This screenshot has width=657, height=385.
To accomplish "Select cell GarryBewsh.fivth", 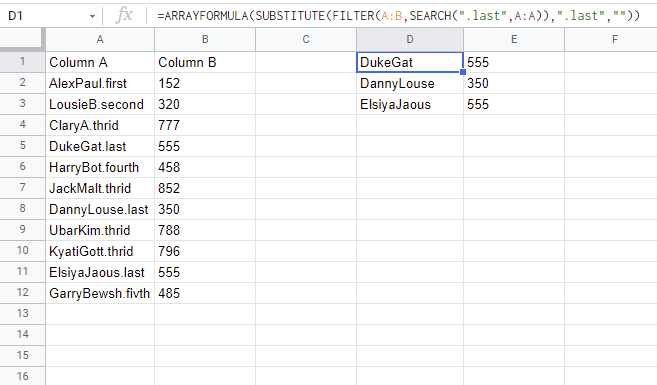I will 100,292.
